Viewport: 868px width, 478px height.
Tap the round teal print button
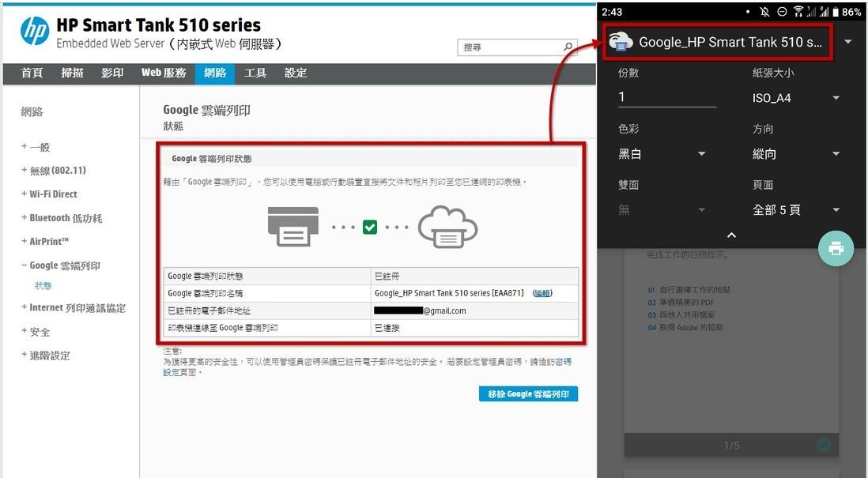click(x=836, y=248)
